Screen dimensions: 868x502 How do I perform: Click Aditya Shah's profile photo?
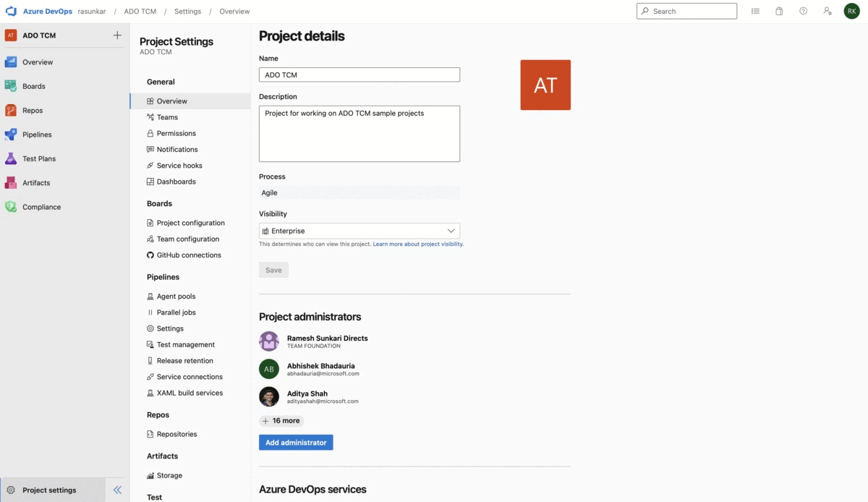269,396
